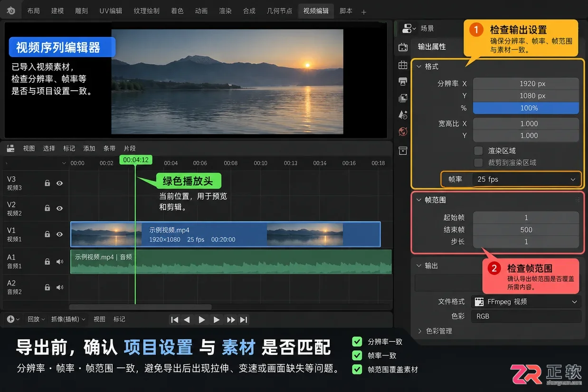
Task: Open the 条带 menu in the sequencer
Action: [x=109, y=148]
